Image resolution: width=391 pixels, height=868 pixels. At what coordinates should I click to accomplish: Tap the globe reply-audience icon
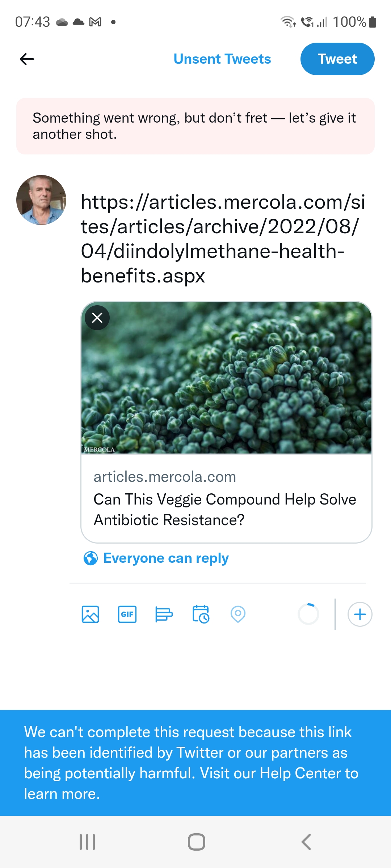click(91, 558)
